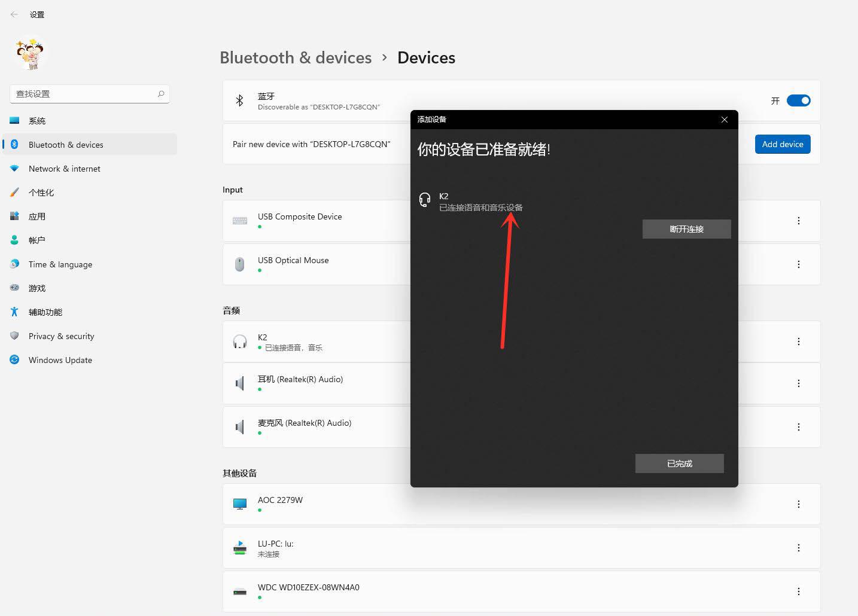Click the mouse icon of USB Optical Mouse
This screenshot has width=858, height=616.
240,264
